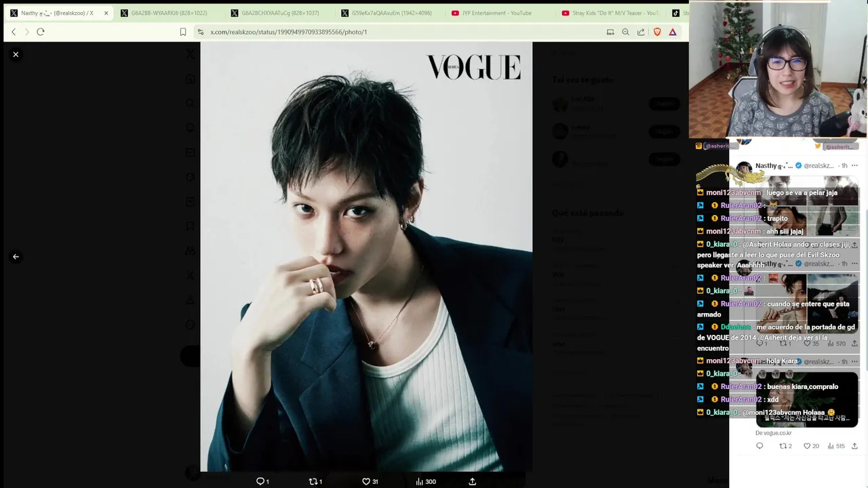Like the side-panel post with 20 likes

[811, 446]
